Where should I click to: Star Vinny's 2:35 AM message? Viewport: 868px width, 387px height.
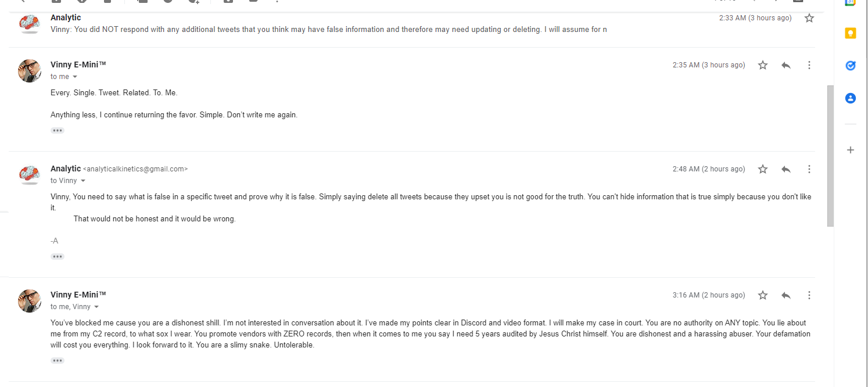pos(763,65)
